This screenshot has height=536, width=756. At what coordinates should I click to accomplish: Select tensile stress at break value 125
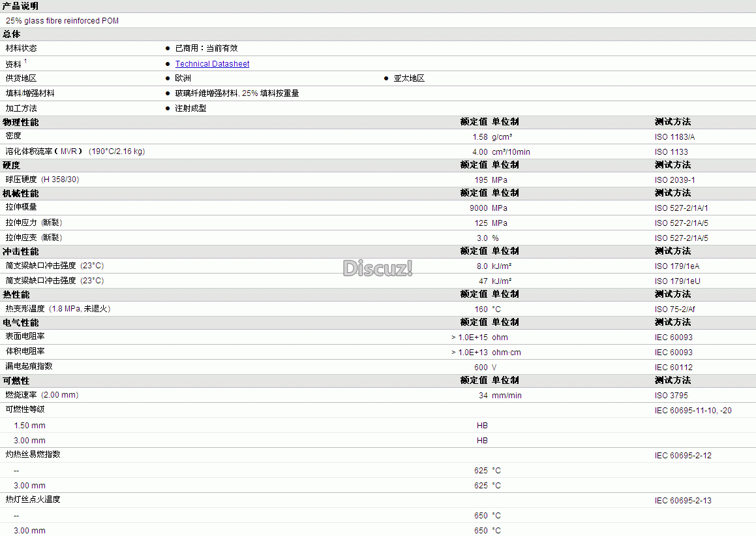[481, 223]
